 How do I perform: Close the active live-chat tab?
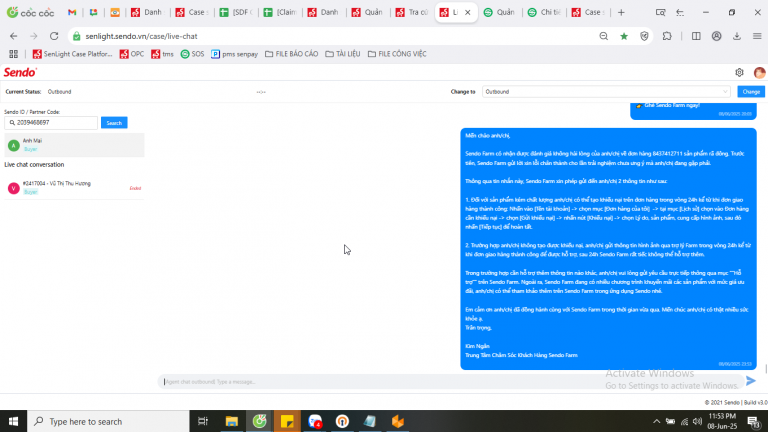coord(467,12)
